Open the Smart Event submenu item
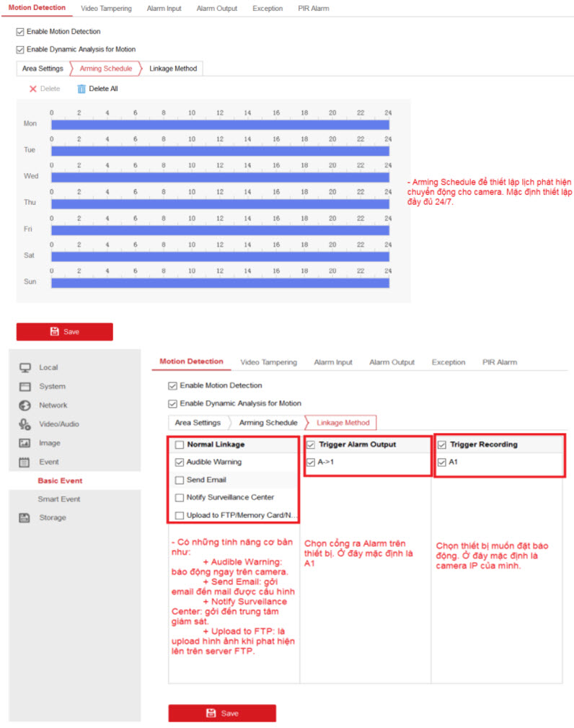574x728 pixels. pyautogui.click(x=59, y=499)
